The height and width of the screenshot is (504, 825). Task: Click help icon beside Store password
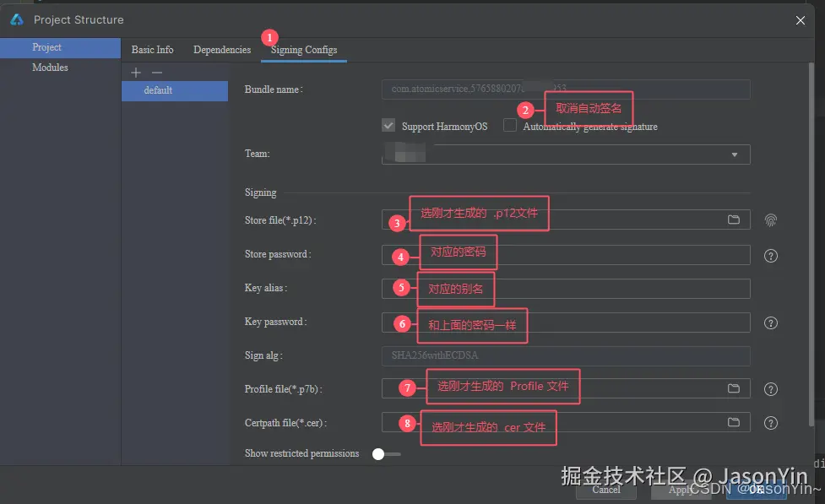click(x=770, y=255)
